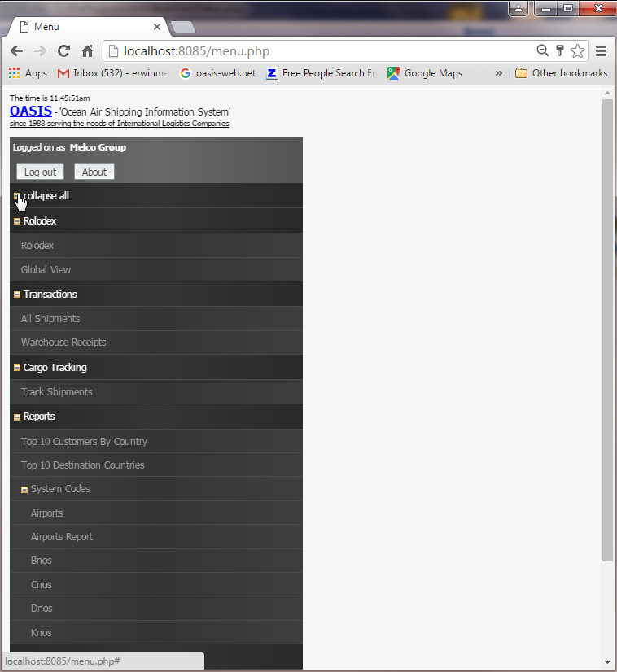The image size is (617, 672).
Task: Reload the menu.php page
Action: pos(63,51)
